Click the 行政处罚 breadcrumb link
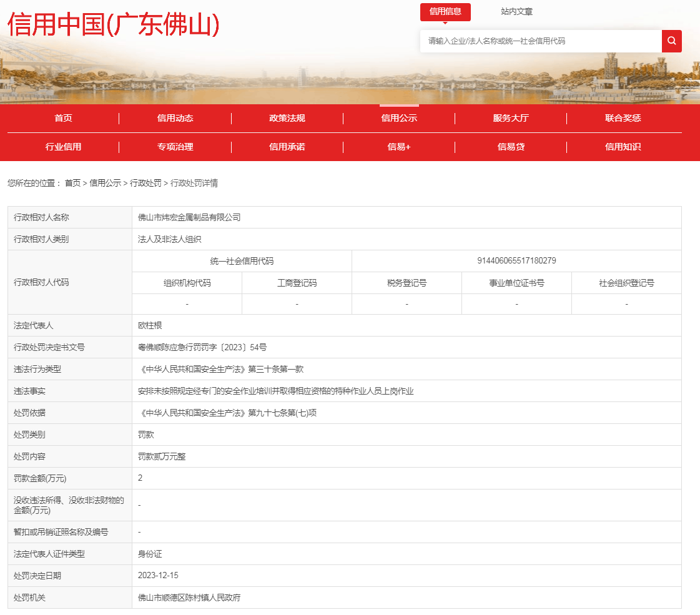This screenshot has height=615, width=700. tap(145, 183)
